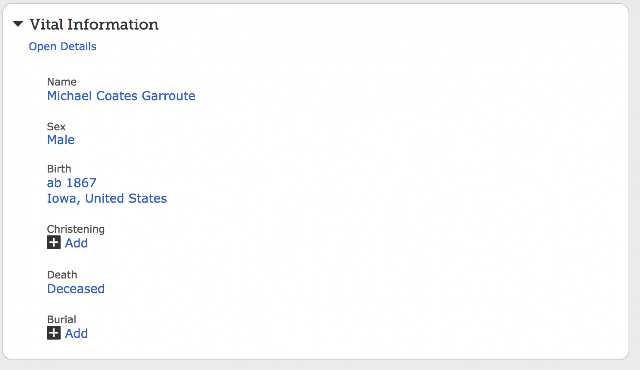This screenshot has height=370, width=640.
Task: Click the Vital Information heading text
Action: tap(94, 24)
